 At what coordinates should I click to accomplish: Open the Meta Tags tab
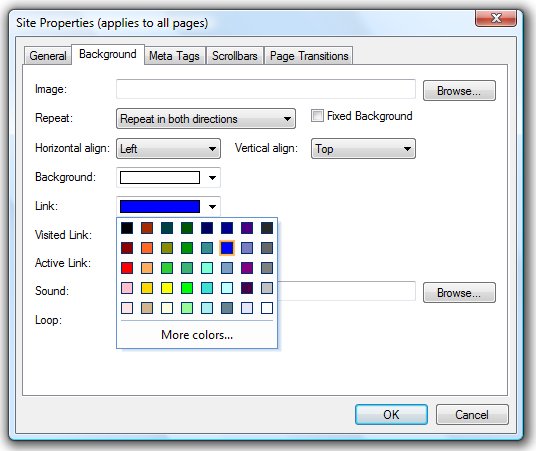pyautogui.click(x=174, y=55)
